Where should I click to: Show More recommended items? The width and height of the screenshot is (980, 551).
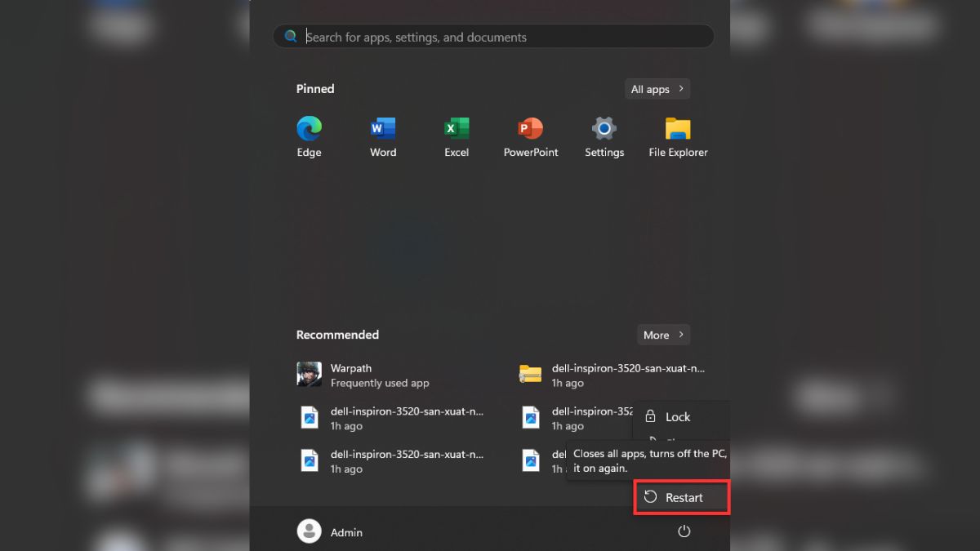coord(663,335)
